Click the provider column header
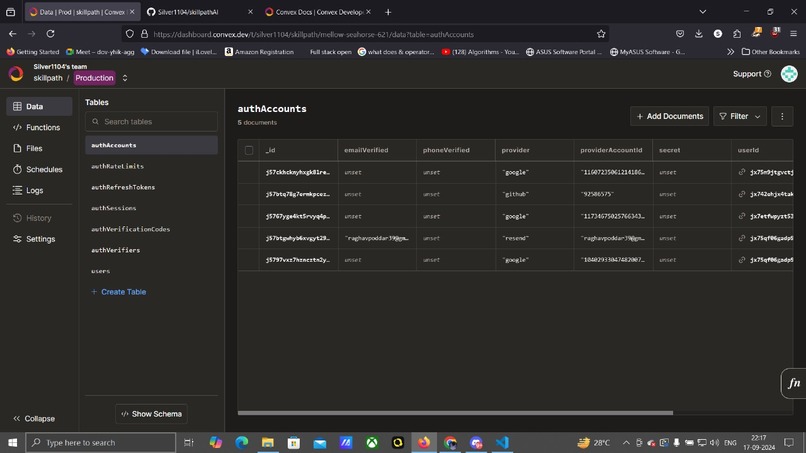Image resolution: width=806 pixels, height=453 pixels. [534, 150]
